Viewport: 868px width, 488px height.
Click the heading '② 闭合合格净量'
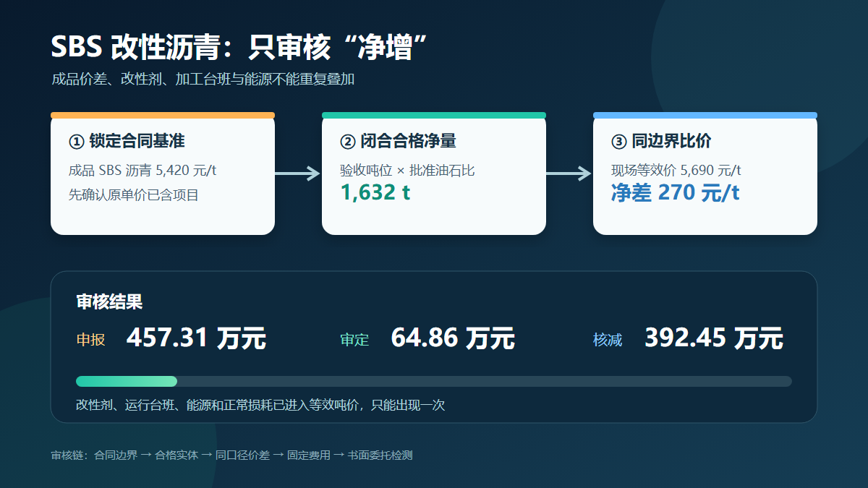(398, 142)
